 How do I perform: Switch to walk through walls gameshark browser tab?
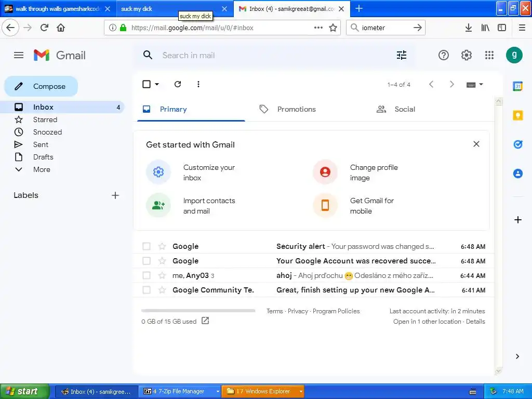58,9
